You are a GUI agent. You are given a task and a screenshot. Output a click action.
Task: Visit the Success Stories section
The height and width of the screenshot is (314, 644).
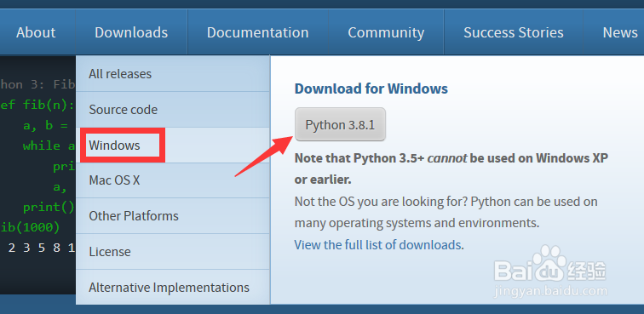pos(514,32)
